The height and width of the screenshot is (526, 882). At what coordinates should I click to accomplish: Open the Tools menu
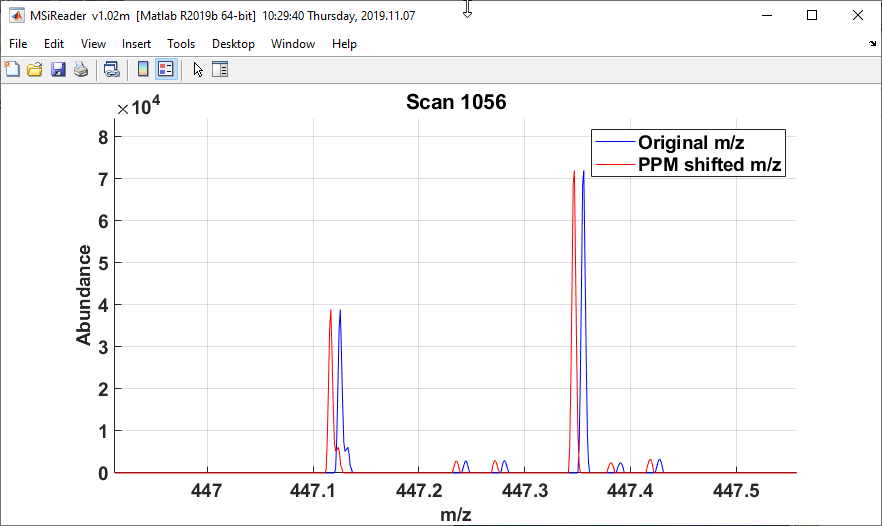(x=181, y=44)
